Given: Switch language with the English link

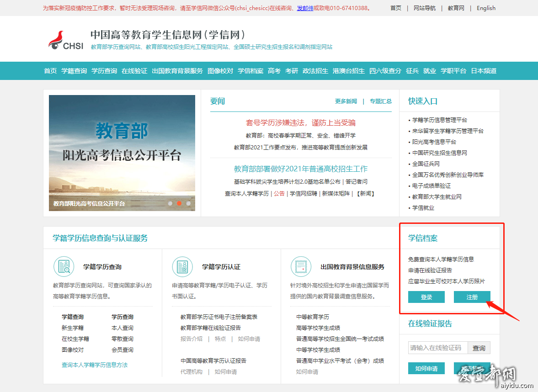Looking at the screenshot, I should tap(486, 8).
